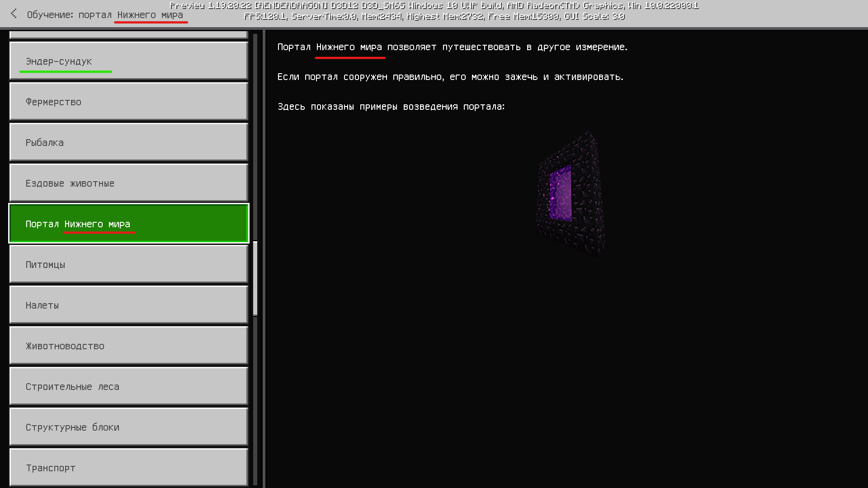This screenshot has width=868, height=488.
Task: Open the Рыбалка help section
Action: pyautogui.click(x=128, y=142)
